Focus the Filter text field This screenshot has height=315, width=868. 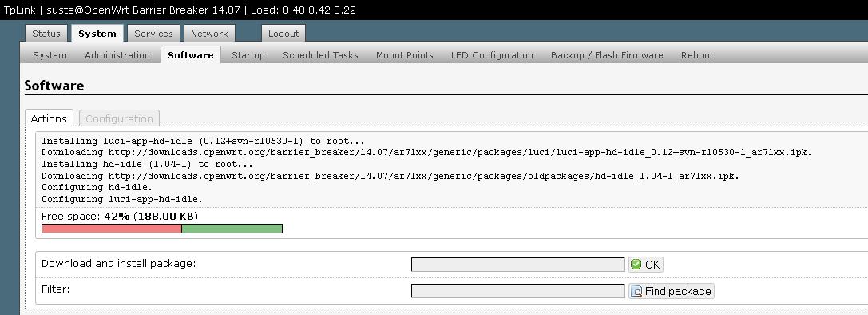518,291
